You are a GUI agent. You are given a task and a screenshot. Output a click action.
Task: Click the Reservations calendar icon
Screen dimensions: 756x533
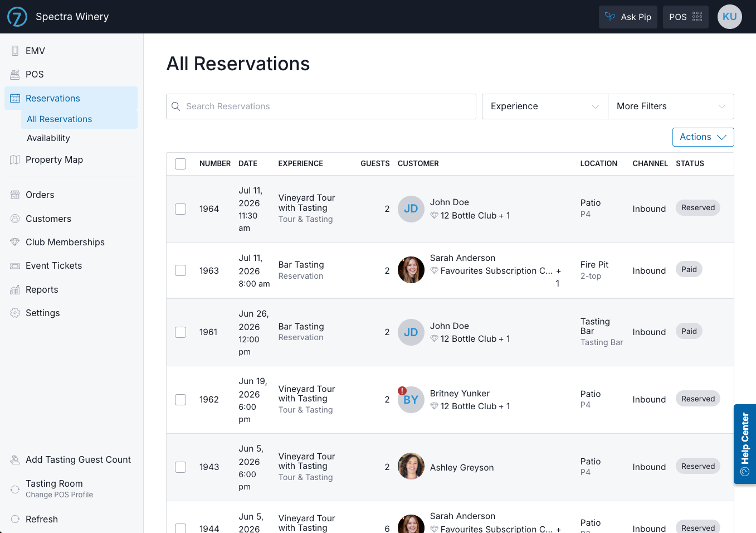[15, 98]
